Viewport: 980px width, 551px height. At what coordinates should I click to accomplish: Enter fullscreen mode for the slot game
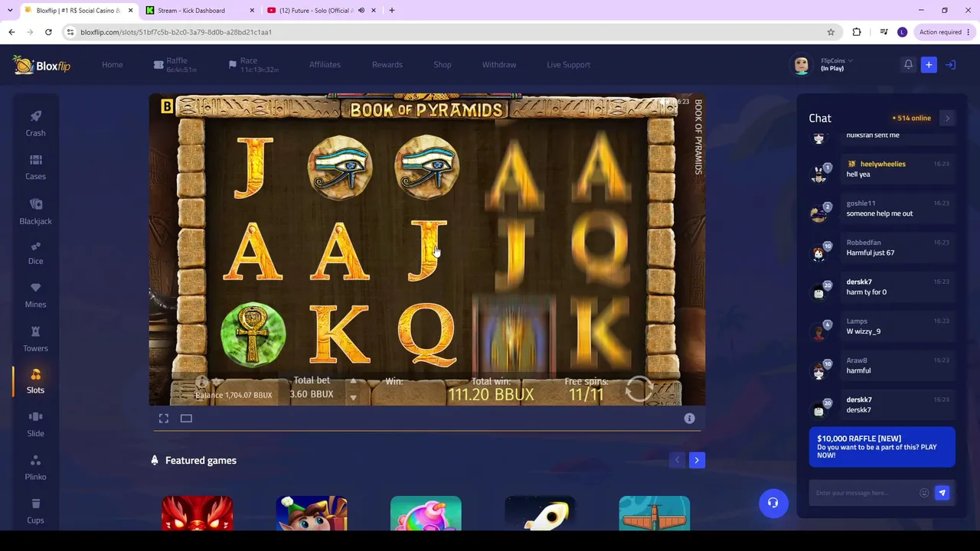click(164, 419)
